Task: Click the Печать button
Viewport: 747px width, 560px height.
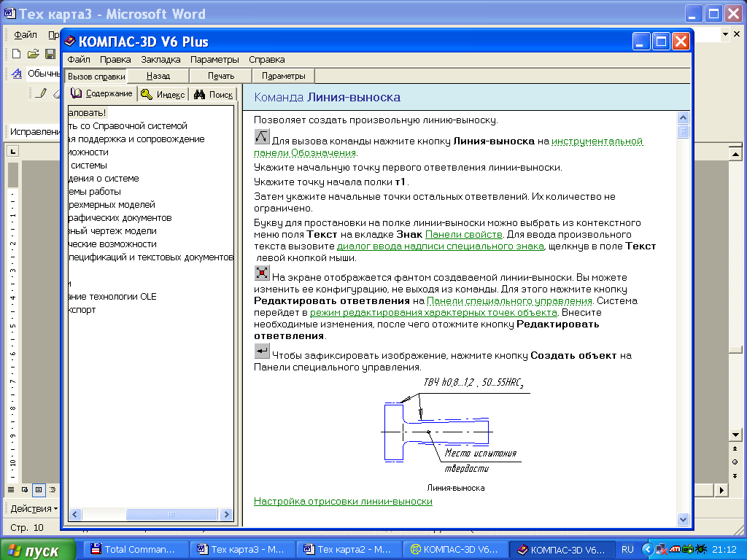Action: [221, 76]
